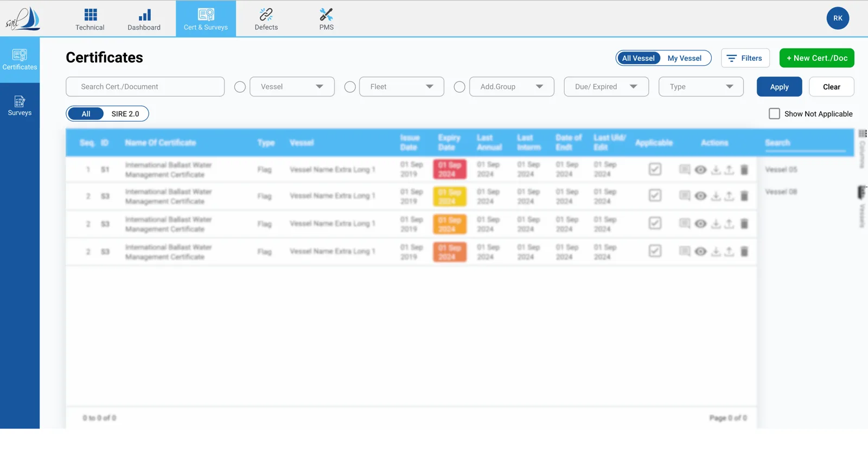Upload to the yellow-expiry S3 certificate

point(730,196)
